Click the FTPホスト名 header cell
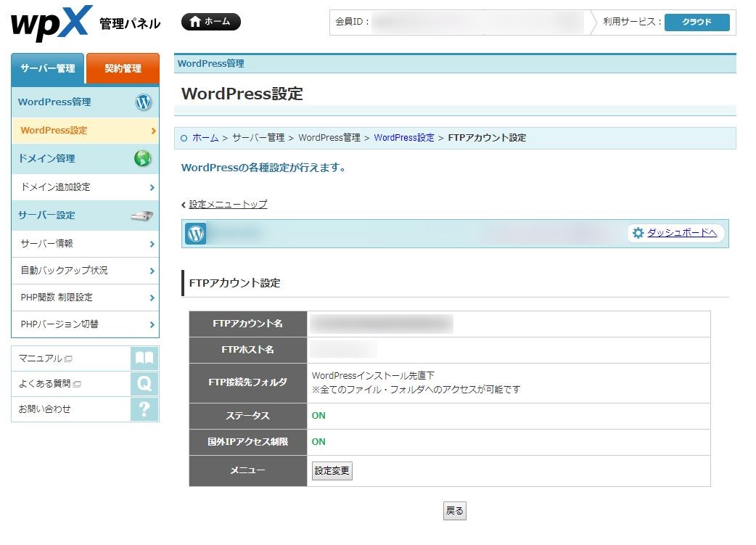The height and width of the screenshot is (545, 756). (x=248, y=351)
